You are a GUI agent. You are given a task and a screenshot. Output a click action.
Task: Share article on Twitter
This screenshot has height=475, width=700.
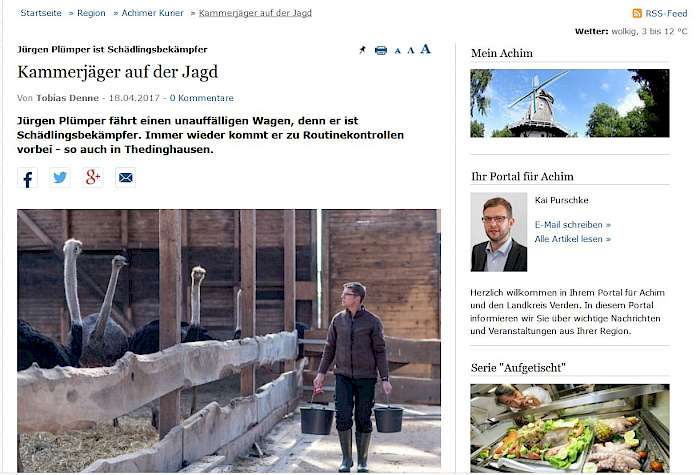[60, 178]
